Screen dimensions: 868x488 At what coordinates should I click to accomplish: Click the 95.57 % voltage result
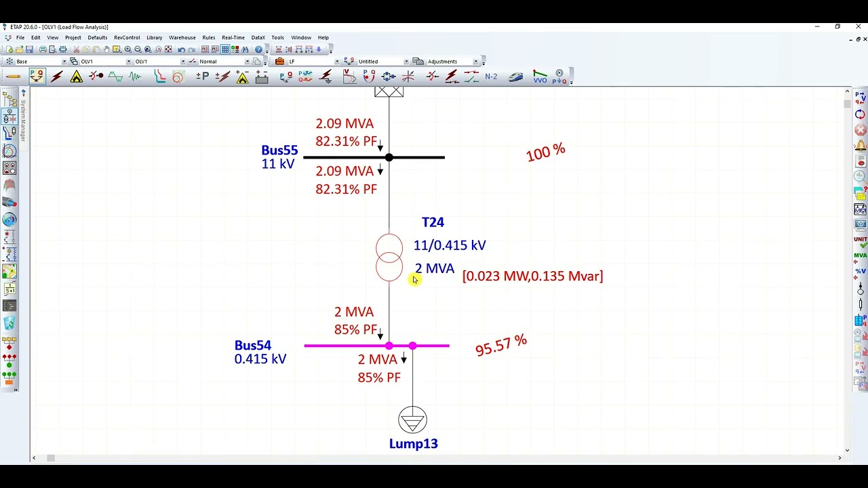(501, 345)
